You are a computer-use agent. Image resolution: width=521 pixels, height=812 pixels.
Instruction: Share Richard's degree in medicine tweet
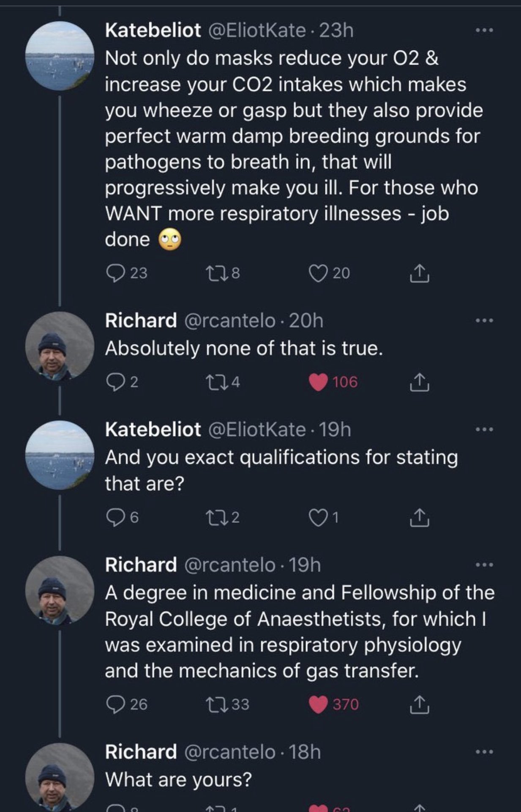[x=419, y=704]
